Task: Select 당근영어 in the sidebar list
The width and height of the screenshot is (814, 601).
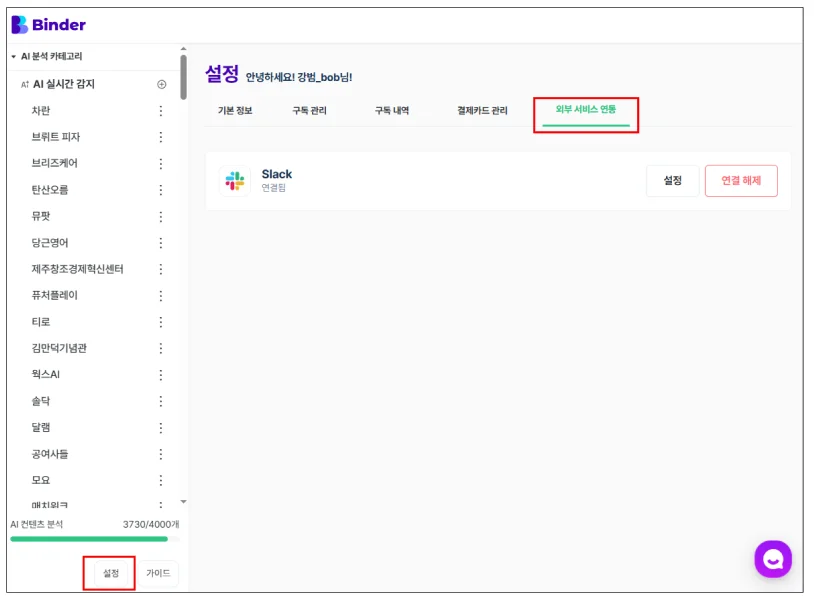Action: pyautogui.click(x=50, y=243)
